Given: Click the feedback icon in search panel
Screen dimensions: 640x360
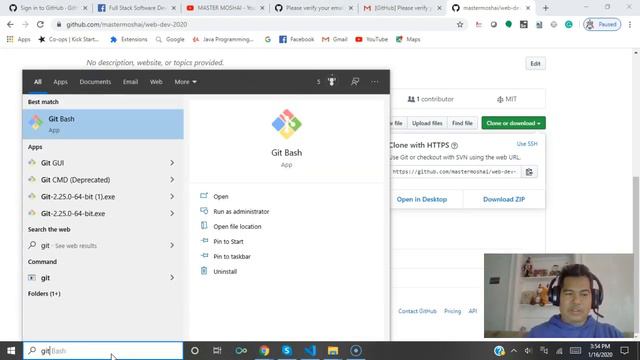Looking at the screenshot, I should (x=355, y=82).
